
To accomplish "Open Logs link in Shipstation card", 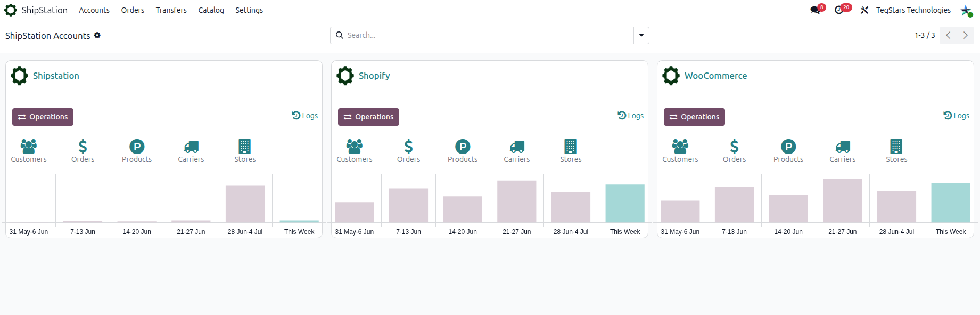I will (305, 116).
